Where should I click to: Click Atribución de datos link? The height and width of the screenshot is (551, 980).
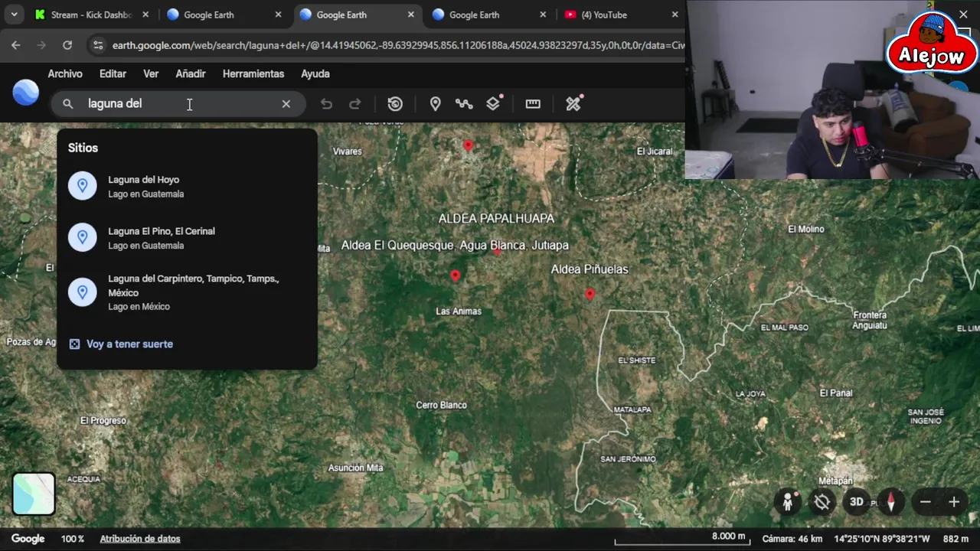pos(140,539)
